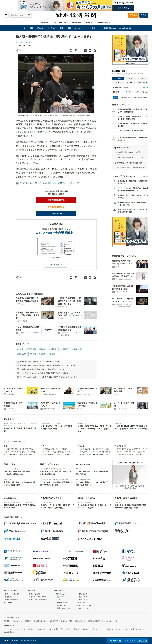Open the Myニュース menu item
The width and height of the screenshot is (152, 644).
64,23
